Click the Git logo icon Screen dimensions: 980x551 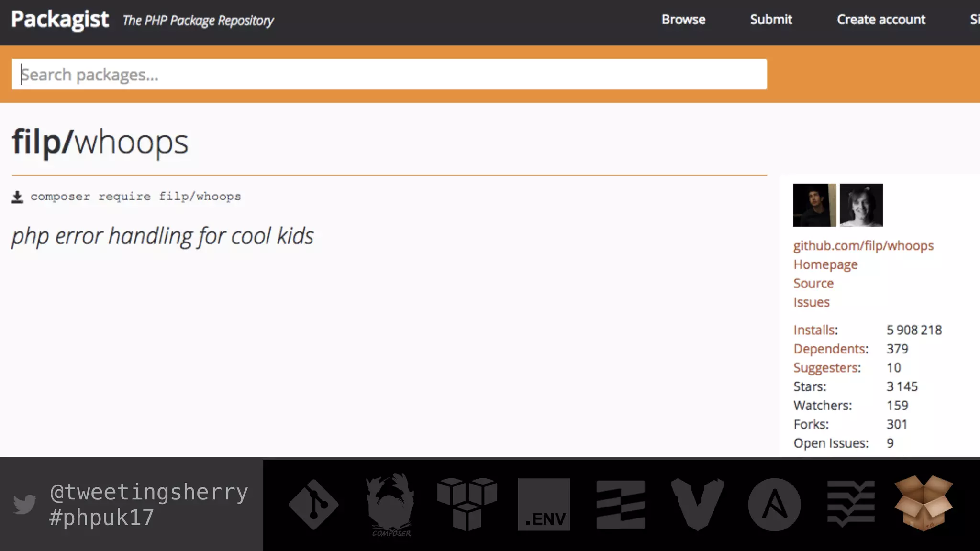pyautogui.click(x=313, y=504)
